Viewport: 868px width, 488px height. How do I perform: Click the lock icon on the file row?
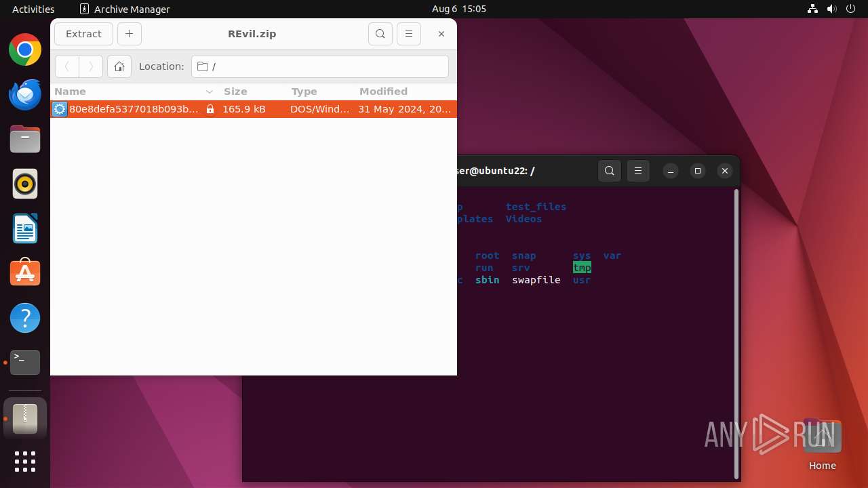click(210, 109)
